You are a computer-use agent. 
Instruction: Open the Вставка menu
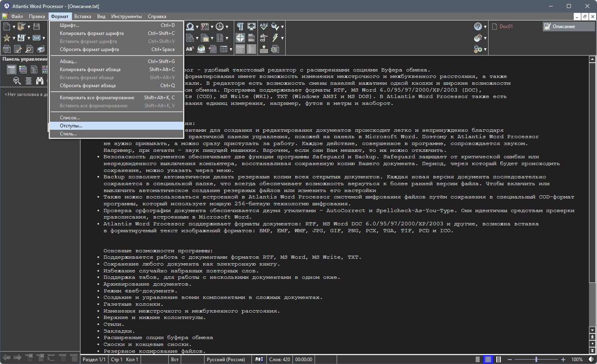click(x=83, y=16)
